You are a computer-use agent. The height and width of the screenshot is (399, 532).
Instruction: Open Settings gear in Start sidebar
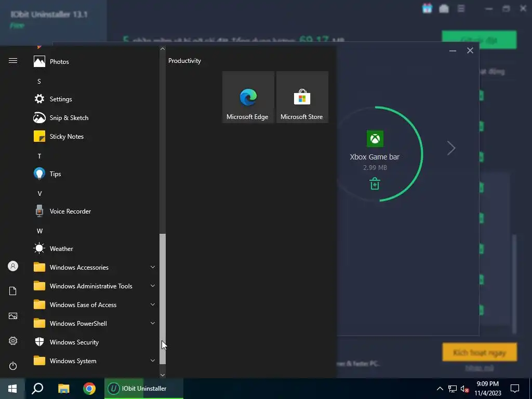[x=13, y=341]
